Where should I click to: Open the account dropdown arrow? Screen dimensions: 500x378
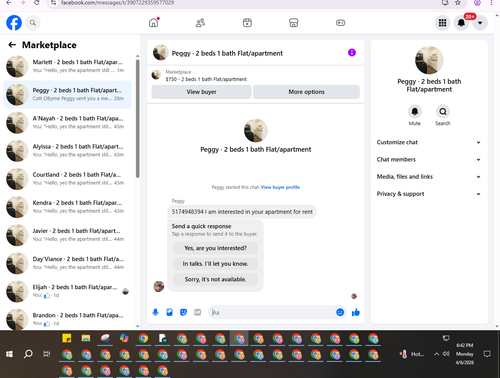click(480, 23)
